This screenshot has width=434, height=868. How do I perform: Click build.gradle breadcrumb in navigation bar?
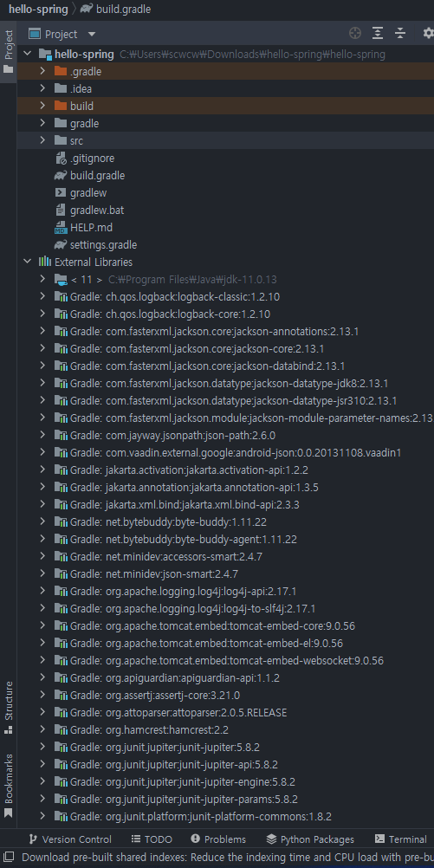coord(116,9)
